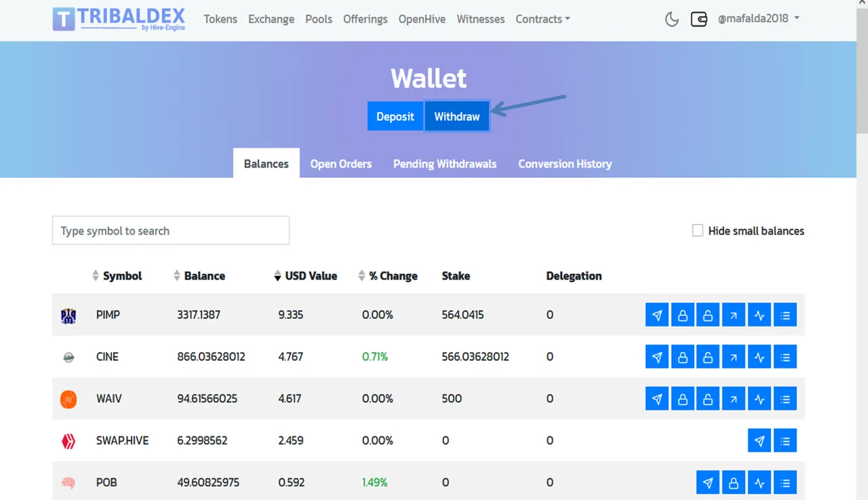
Task: Sort the table by Balance column
Action: [x=199, y=276]
